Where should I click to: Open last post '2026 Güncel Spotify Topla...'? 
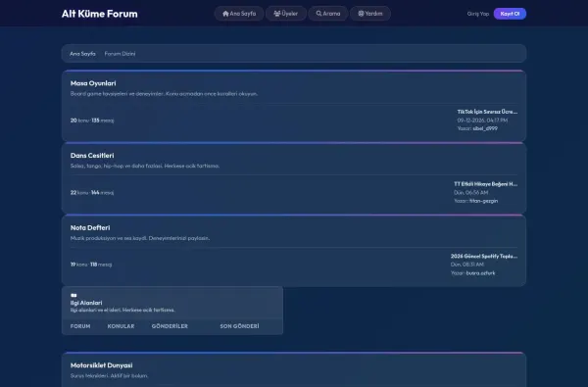484,256
